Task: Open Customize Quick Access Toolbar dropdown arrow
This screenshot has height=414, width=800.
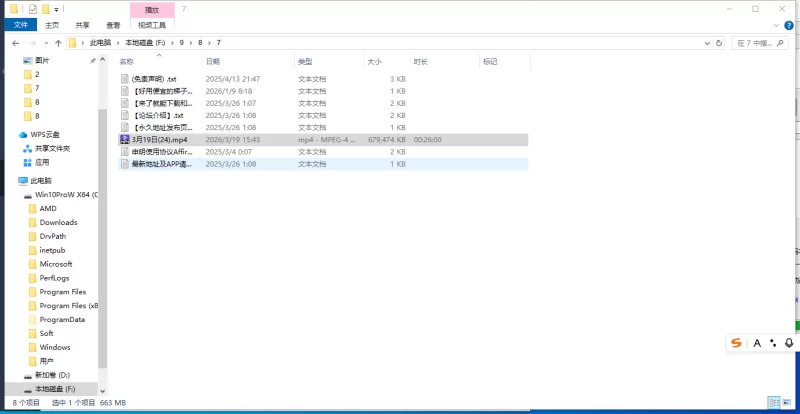Action: coord(56,10)
